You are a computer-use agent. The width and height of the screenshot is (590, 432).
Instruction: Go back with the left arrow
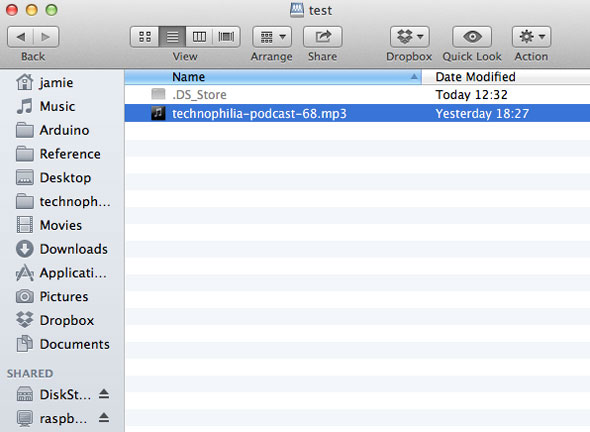[20, 37]
